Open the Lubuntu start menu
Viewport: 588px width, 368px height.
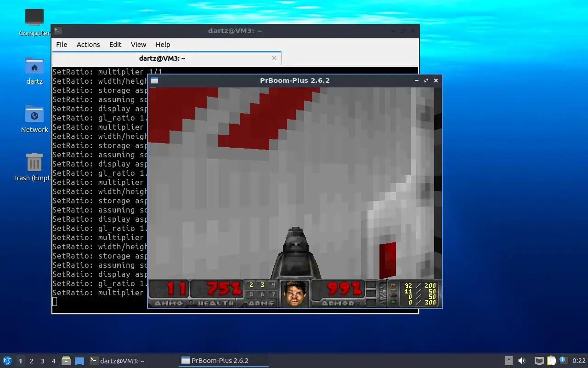click(7, 361)
